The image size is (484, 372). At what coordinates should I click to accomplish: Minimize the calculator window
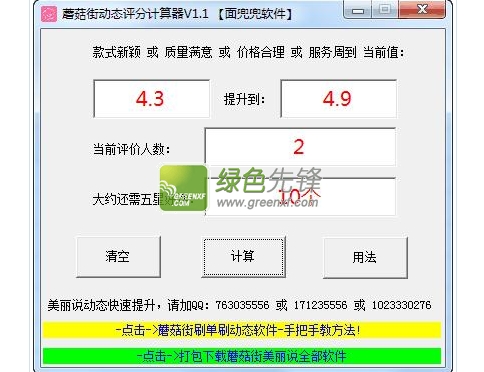358,10
